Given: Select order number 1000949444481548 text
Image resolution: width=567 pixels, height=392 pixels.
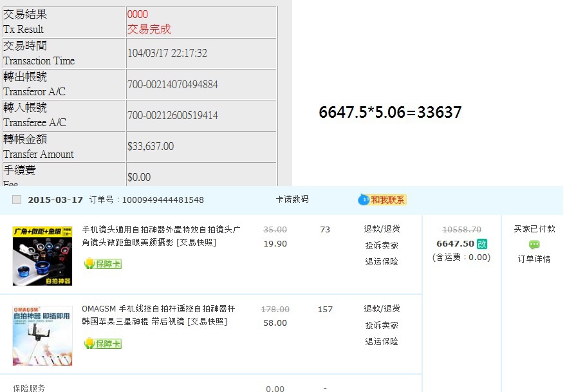Looking at the screenshot, I should (x=163, y=200).
